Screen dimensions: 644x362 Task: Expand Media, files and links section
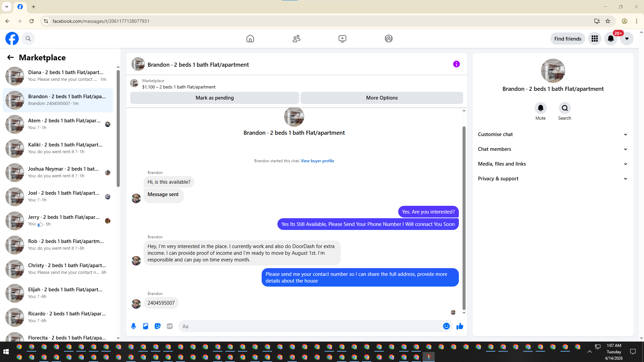pos(552,164)
